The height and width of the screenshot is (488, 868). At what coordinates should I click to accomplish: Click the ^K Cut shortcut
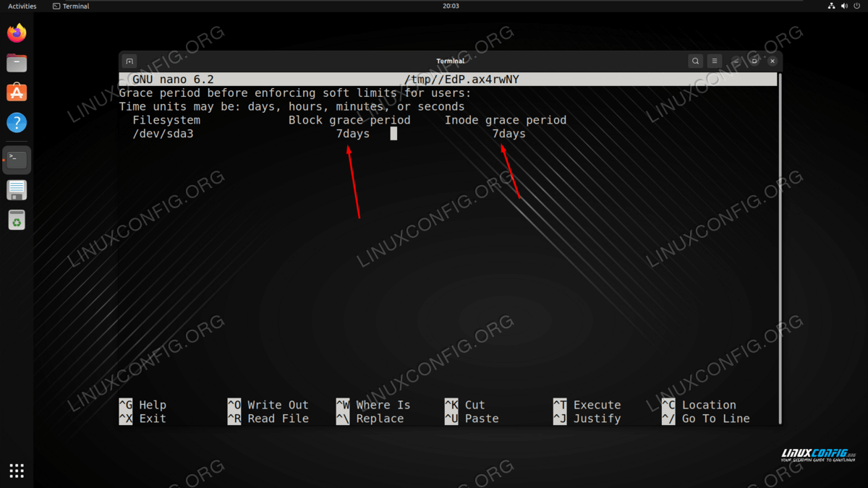(465, 405)
